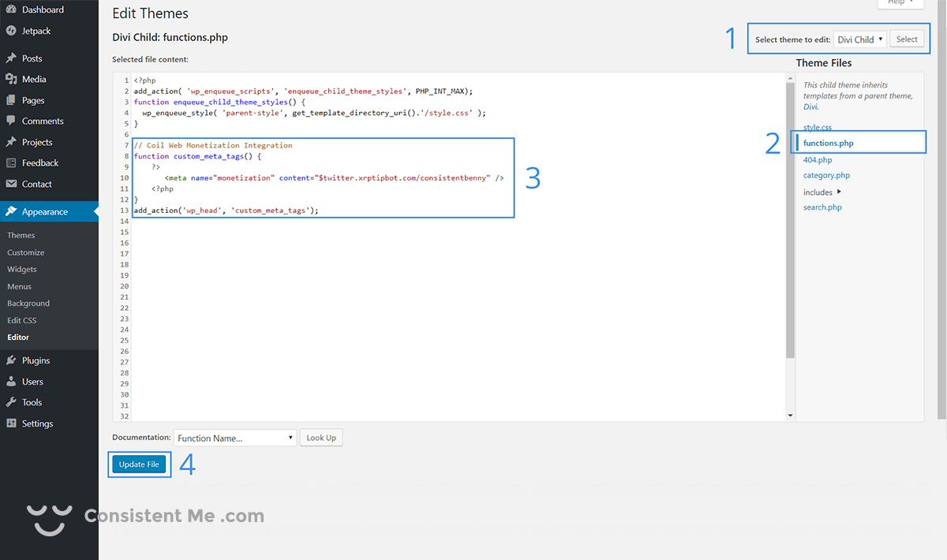
Task: Click the Posts pushpin icon
Action: 11,58
